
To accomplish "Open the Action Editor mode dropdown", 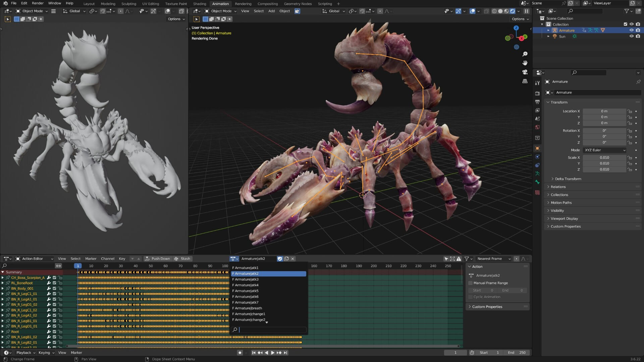I will (35, 259).
